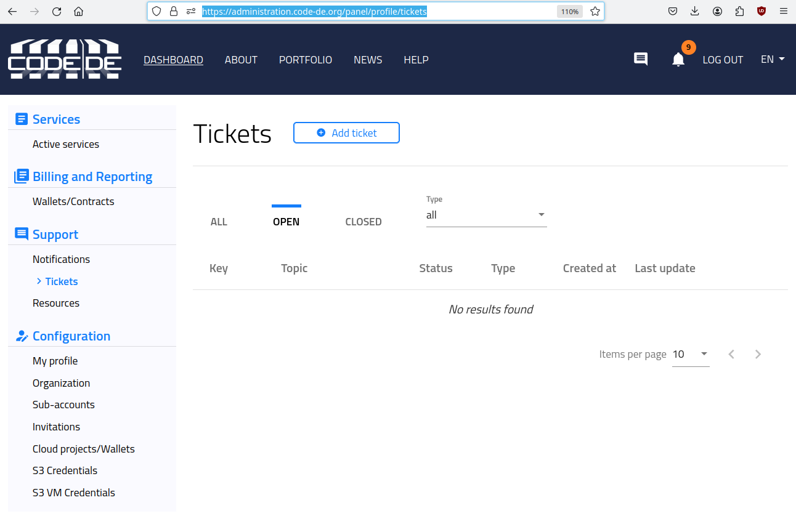This screenshot has width=796, height=532.
Task: Click the padlock site security icon
Action: (x=174, y=11)
